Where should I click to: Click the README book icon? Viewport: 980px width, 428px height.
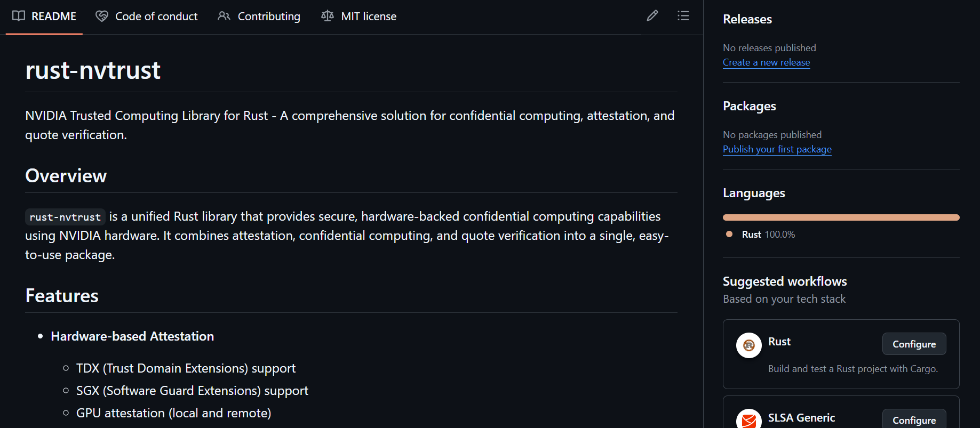[x=19, y=16]
